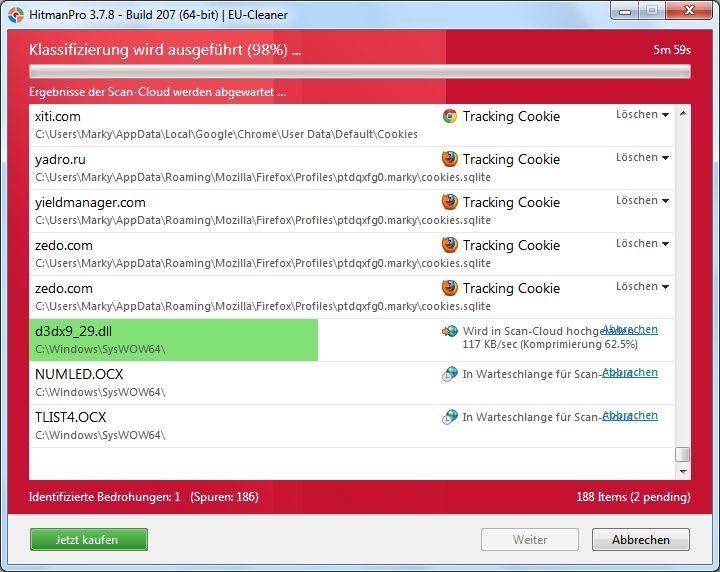Click the queue icon beside TLIST4.OCX
720x572 pixels.
pos(450,417)
